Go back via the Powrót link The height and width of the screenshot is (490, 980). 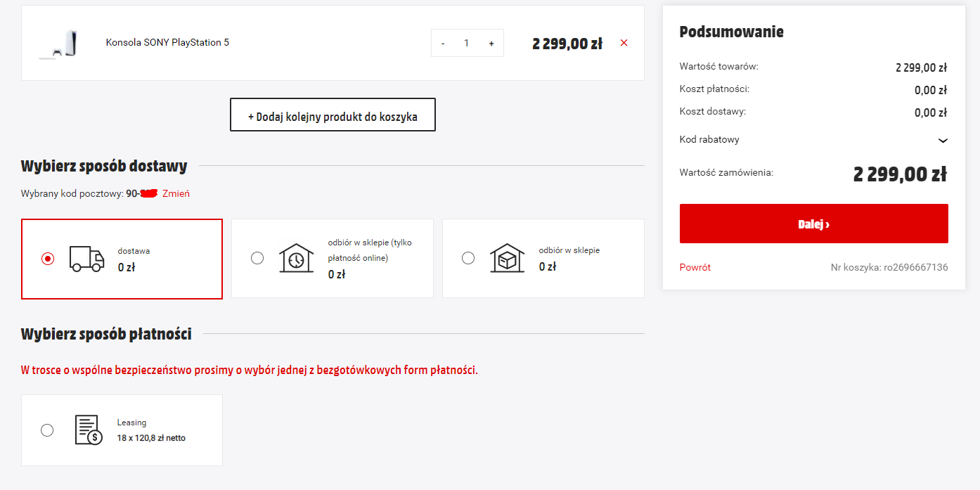[x=695, y=267]
